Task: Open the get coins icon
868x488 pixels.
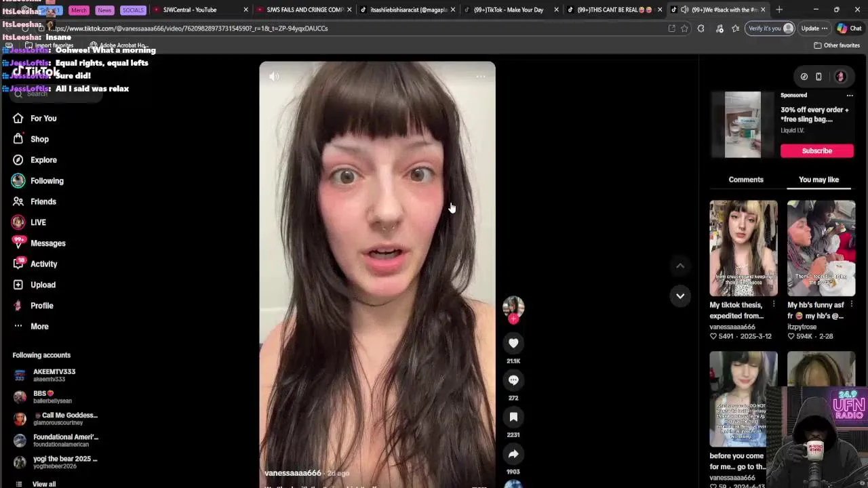Action: click(x=804, y=77)
